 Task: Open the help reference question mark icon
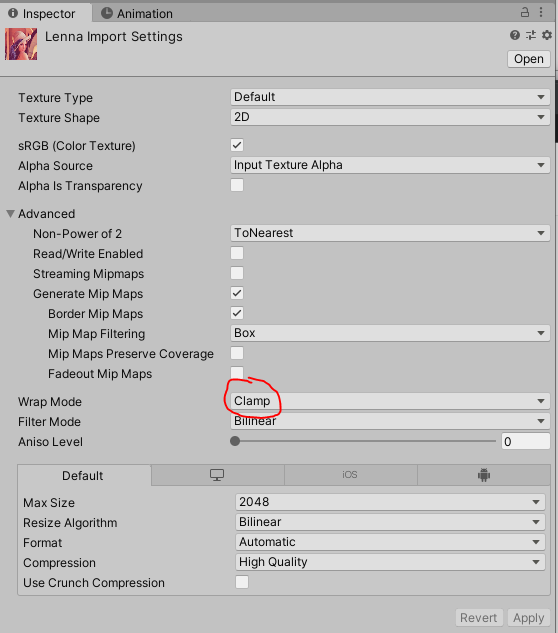pyautogui.click(x=514, y=36)
